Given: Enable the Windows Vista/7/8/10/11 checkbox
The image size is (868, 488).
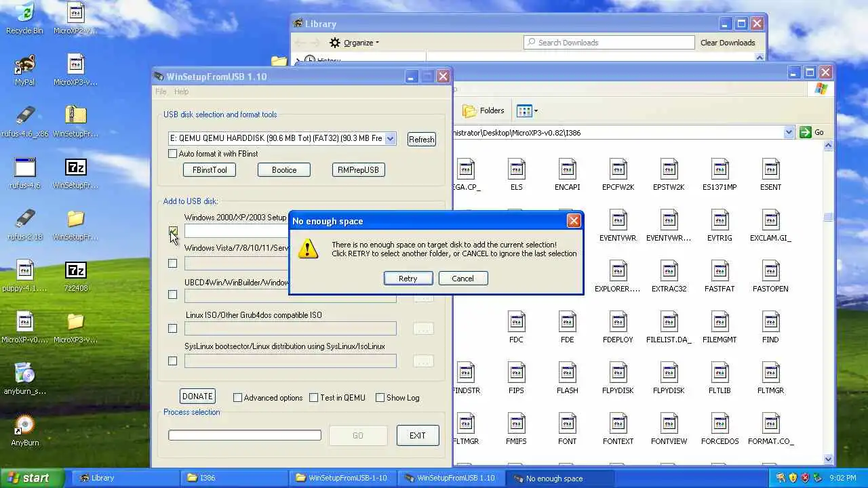Looking at the screenshot, I should click(x=172, y=263).
